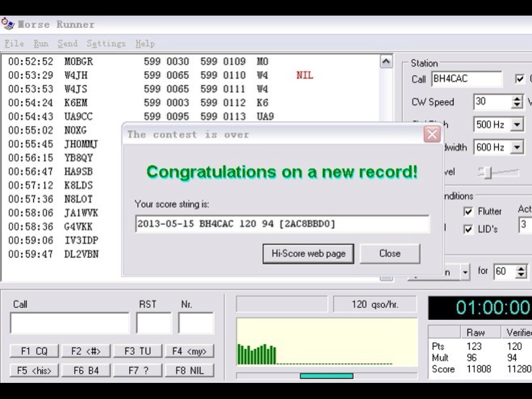Focus the Nr. input field
The width and height of the screenshot is (532, 399).
coord(196,323)
